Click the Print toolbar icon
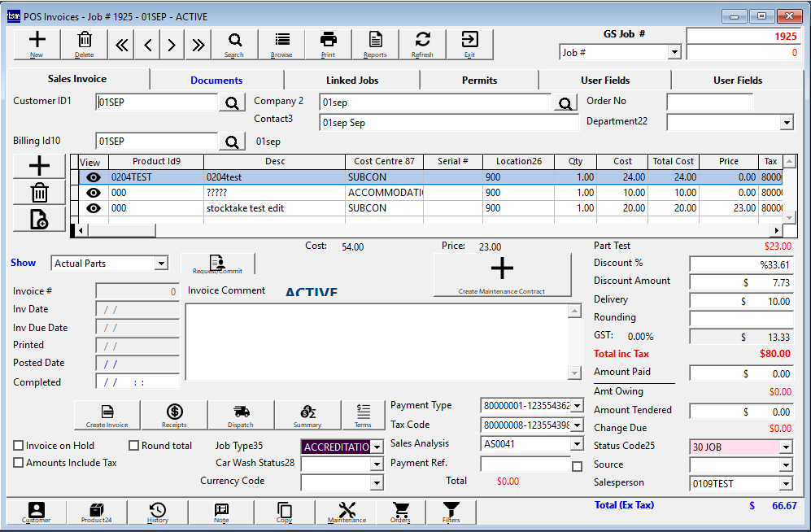 pyautogui.click(x=328, y=44)
